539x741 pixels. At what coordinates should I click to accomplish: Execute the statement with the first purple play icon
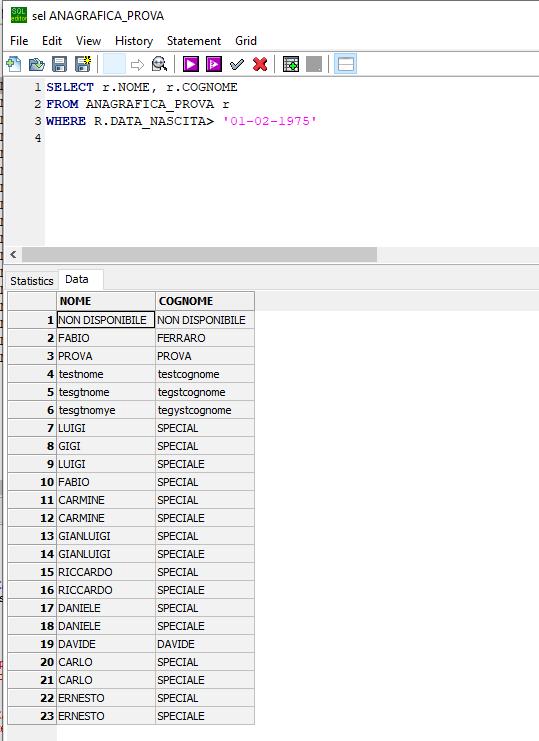coord(191,64)
